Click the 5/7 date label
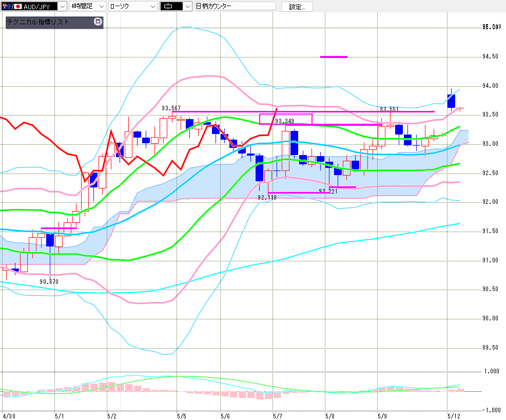Screen dimensions: 506x420 (x=278, y=416)
